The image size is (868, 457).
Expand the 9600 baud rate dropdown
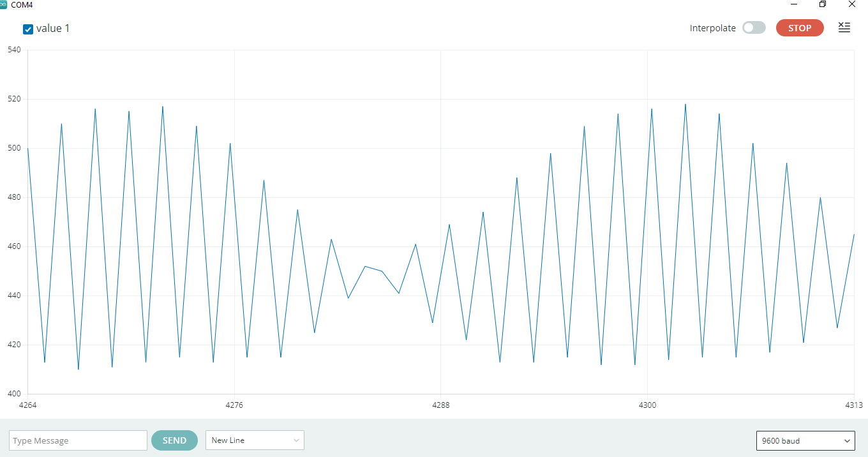click(805, 440)
